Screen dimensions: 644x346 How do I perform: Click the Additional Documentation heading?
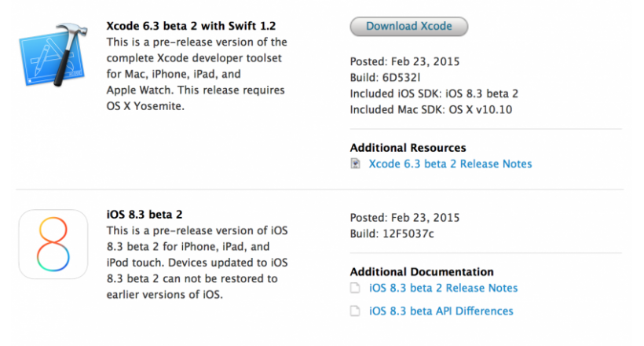click(x=422, y=272)
